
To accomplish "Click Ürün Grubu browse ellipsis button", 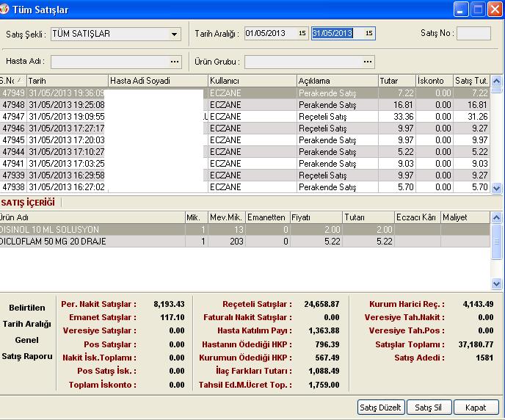I will (367, 62).
